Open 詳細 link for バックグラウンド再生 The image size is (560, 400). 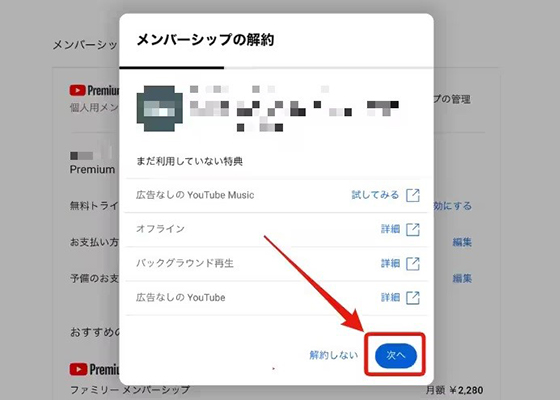[390, 263]
